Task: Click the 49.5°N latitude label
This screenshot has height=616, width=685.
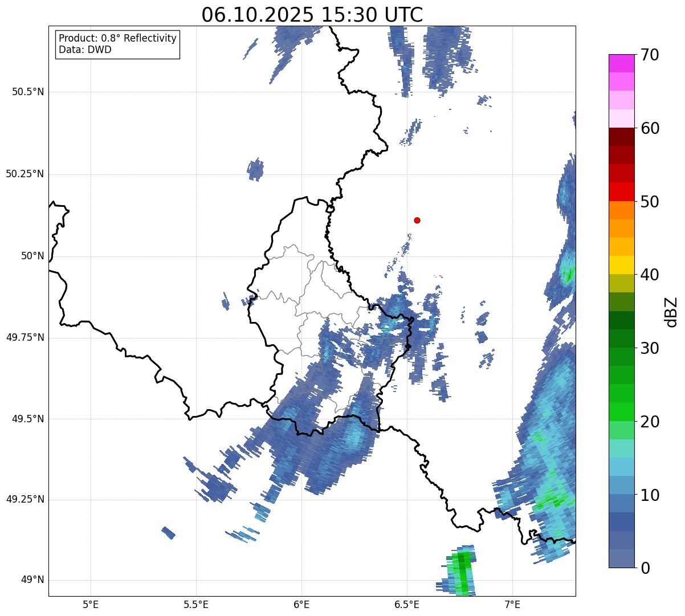Action: click(x=27, y=419)
